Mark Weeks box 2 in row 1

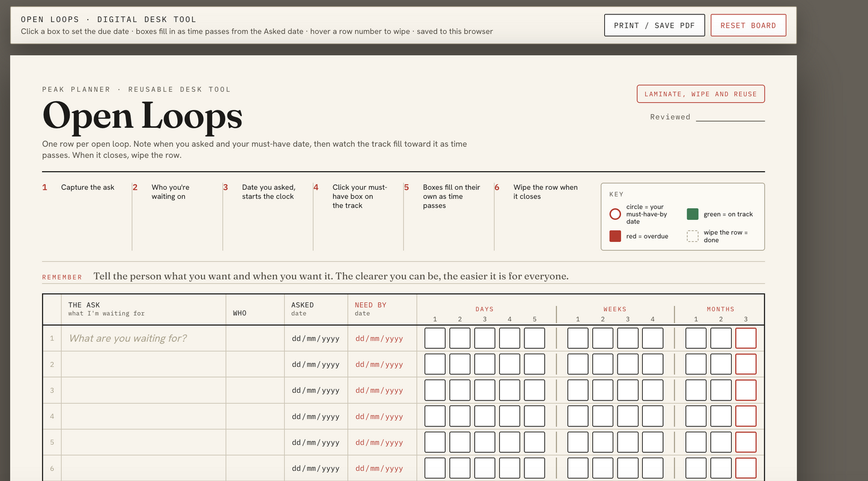[x=602, y=338]
